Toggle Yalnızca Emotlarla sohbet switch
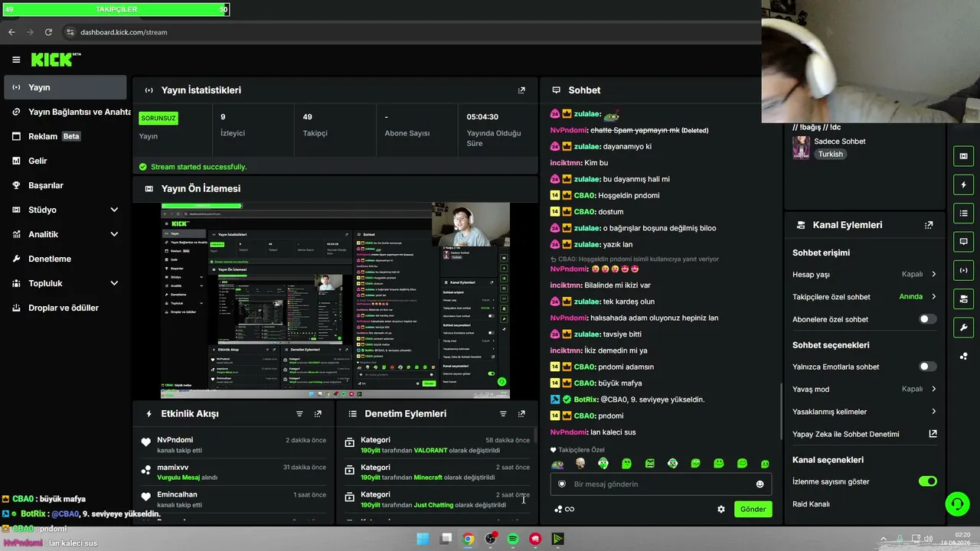This screenshot has height=551, width=980. [x=927, y=367]
